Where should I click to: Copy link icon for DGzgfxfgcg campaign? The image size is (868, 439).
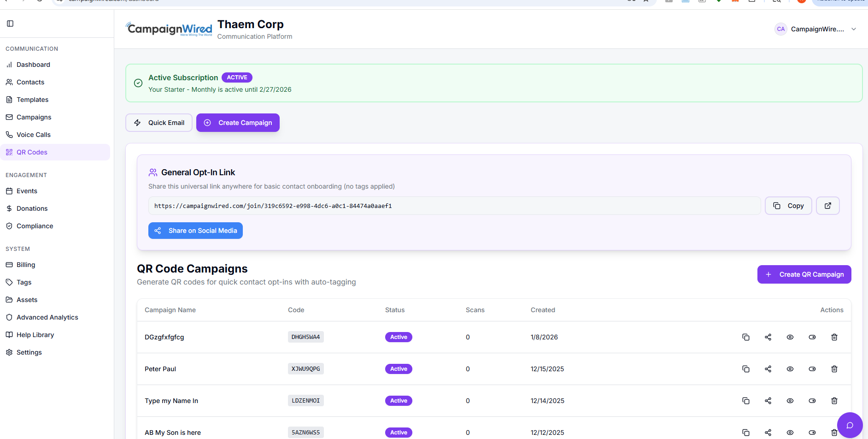coord(746,337)
